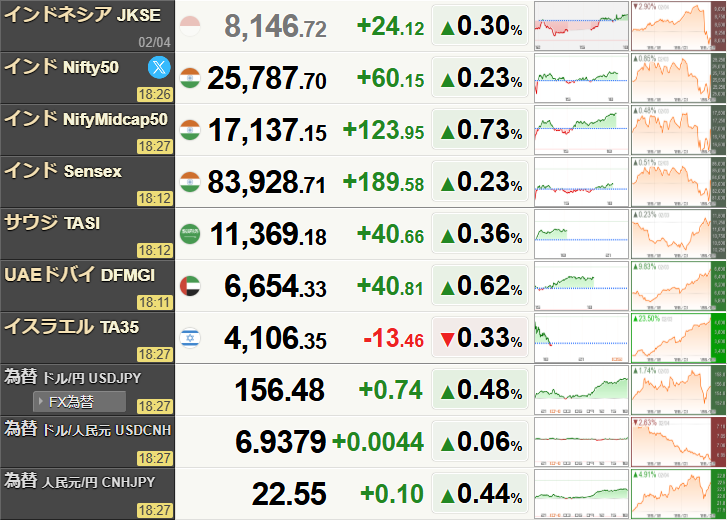The width and height of the screenshot is (727, 520).
Task: Click the Nifty50 price 25,787.70
Action: [267, 79]
